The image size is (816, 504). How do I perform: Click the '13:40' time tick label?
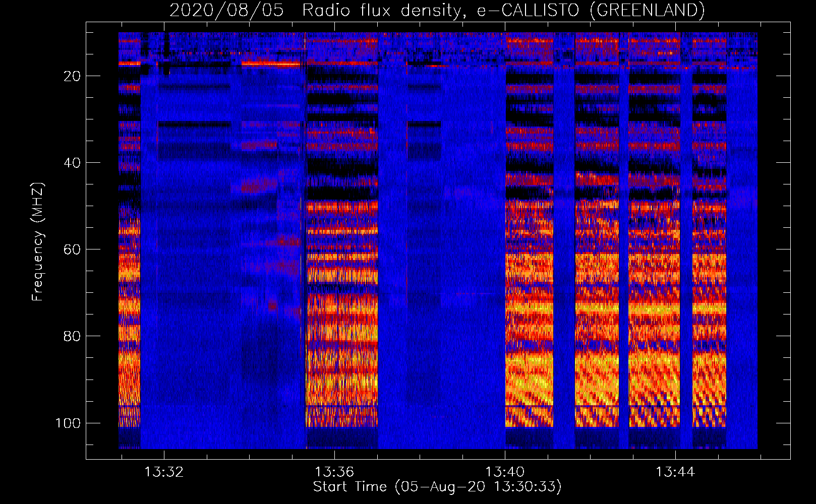click(x=505, y=472)
